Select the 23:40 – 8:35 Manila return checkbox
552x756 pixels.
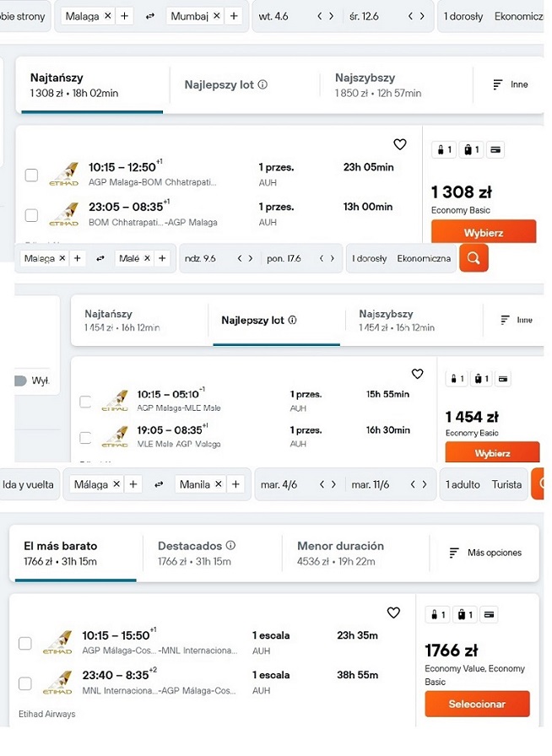(x=25, y=683)
